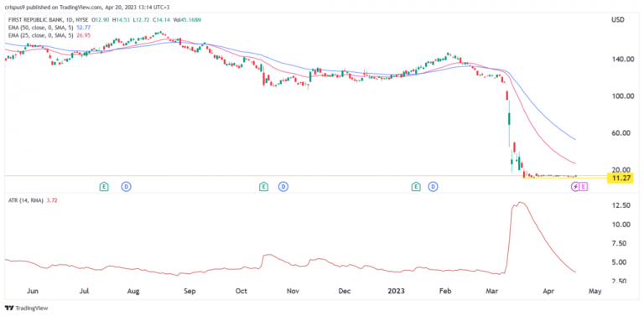
Task: Click the pink upcoming earnings E icon
Action: tap(584, 187)
